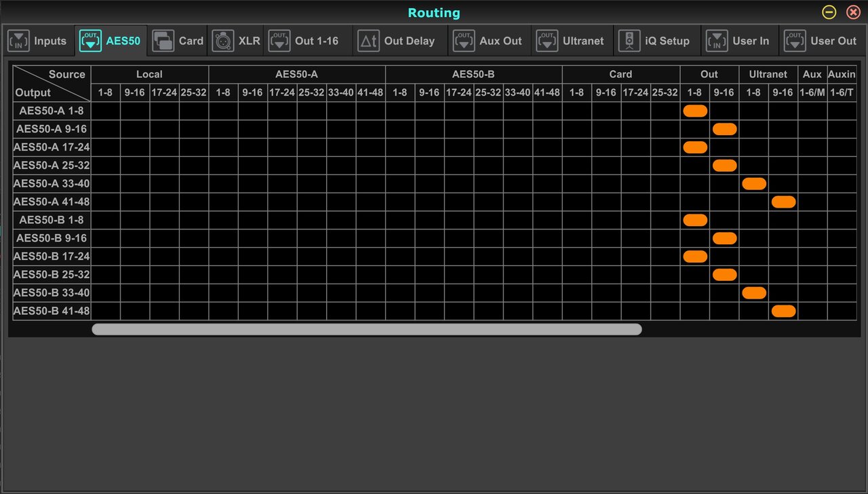This screenshot has height=494, width=868.
Task: Route Card 25-32 to AES50-A 25-32
Action: pyautogui.click(x=665, y=166)
